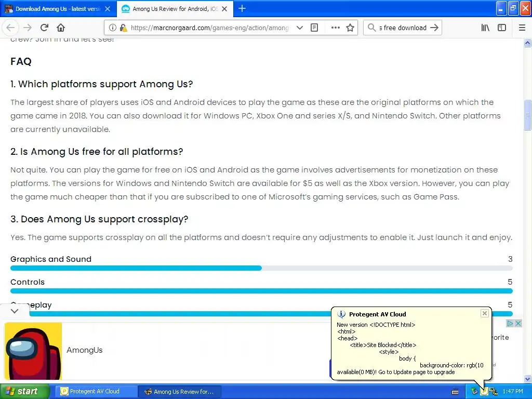Show site information icon in address bar
Screen dimensions: 532x399
[x=113, y=28]
